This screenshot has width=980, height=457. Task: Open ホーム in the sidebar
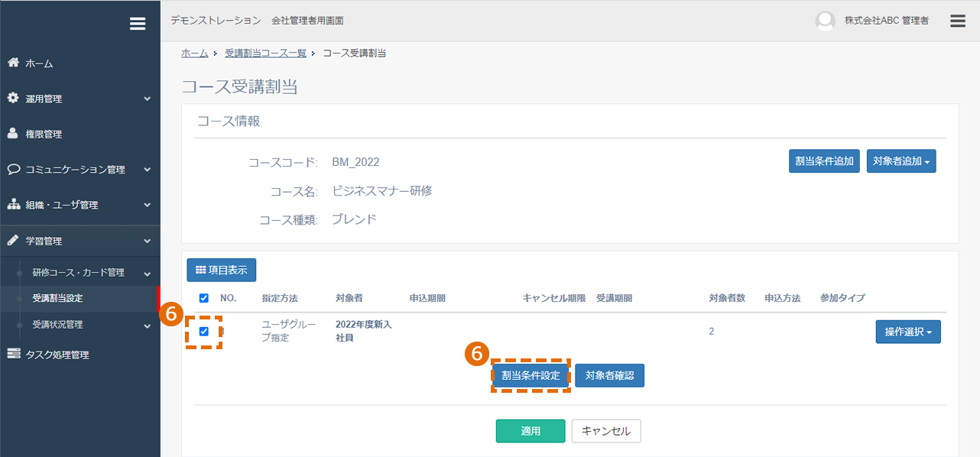pos(39,63)
